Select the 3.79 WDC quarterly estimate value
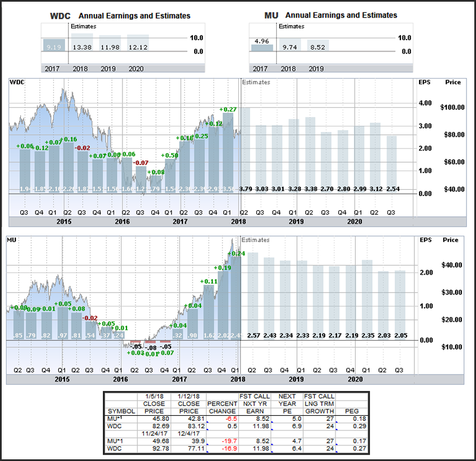This screenshot has width=476, height=461. (x=246, y=189)
